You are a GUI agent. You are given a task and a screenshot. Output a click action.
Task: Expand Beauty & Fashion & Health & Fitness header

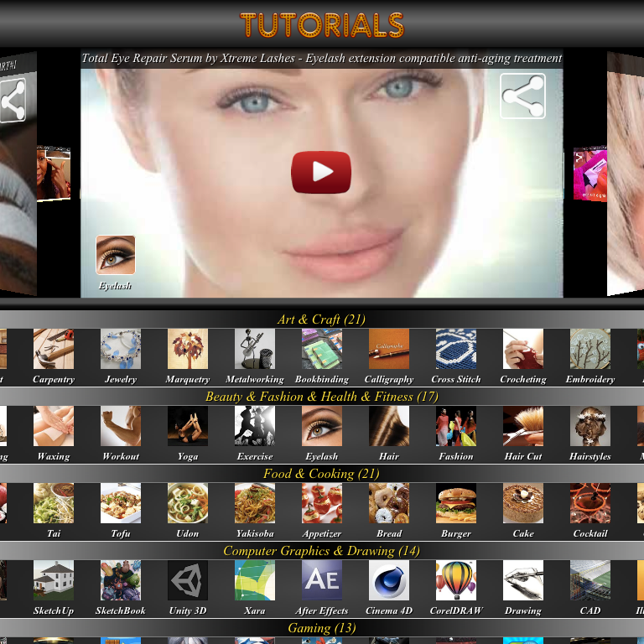(321, 397)
